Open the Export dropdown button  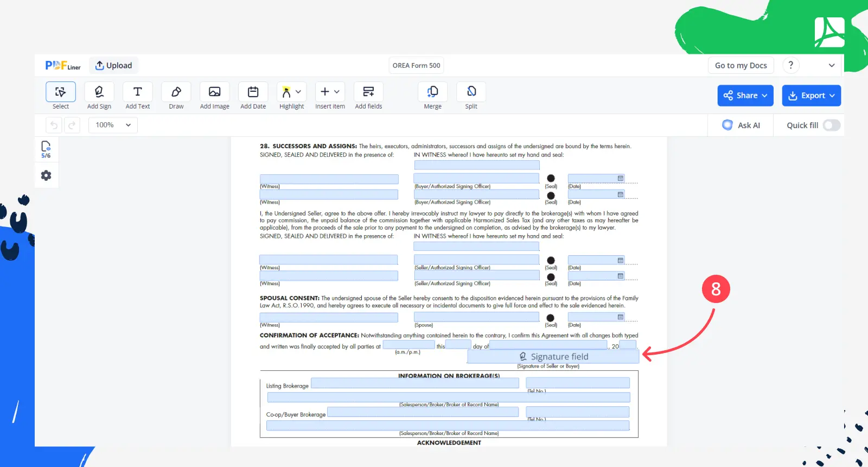click(x=812, y=96)
